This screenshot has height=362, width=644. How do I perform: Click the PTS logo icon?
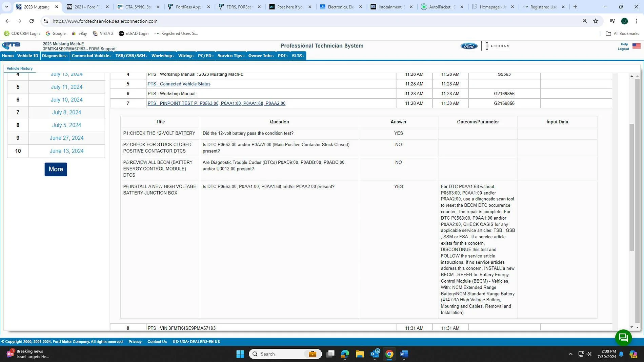pos(11,45)
